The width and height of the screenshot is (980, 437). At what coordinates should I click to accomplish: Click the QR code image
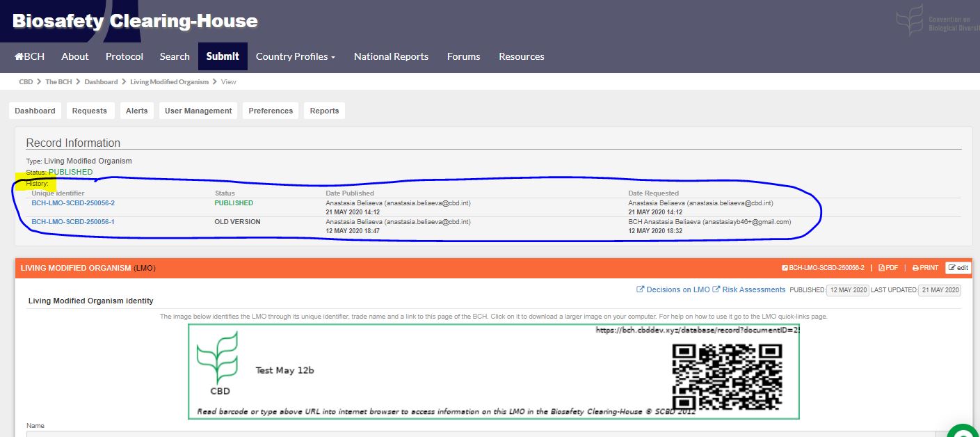click(727, 375)
